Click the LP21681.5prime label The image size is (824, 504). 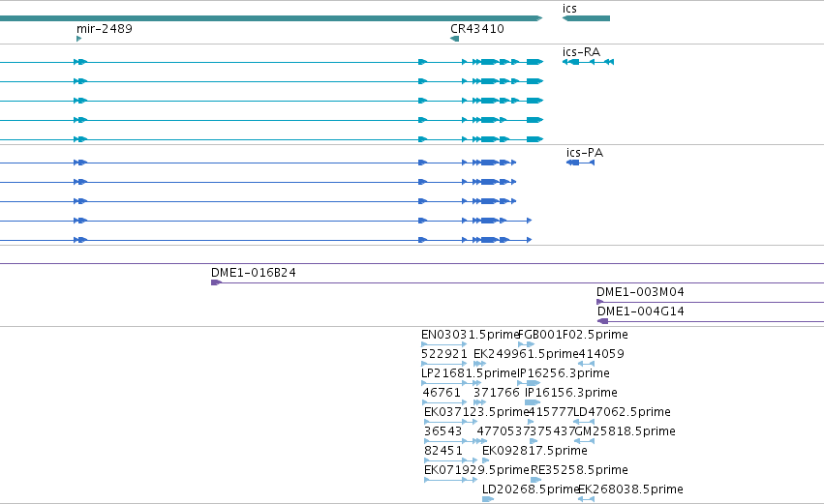coord(470,373)
